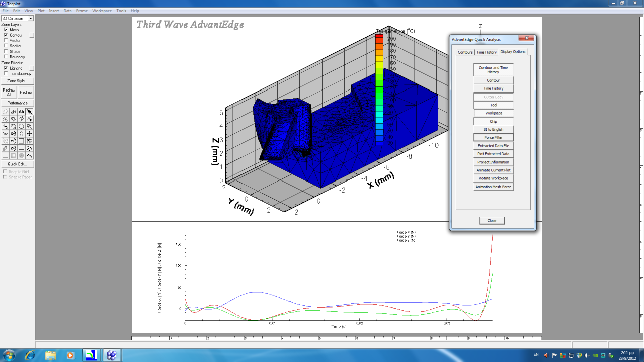Select the extract polyline points tool
Image resolution: width=644 pixels, height=362 pixels.
point(29,155)
